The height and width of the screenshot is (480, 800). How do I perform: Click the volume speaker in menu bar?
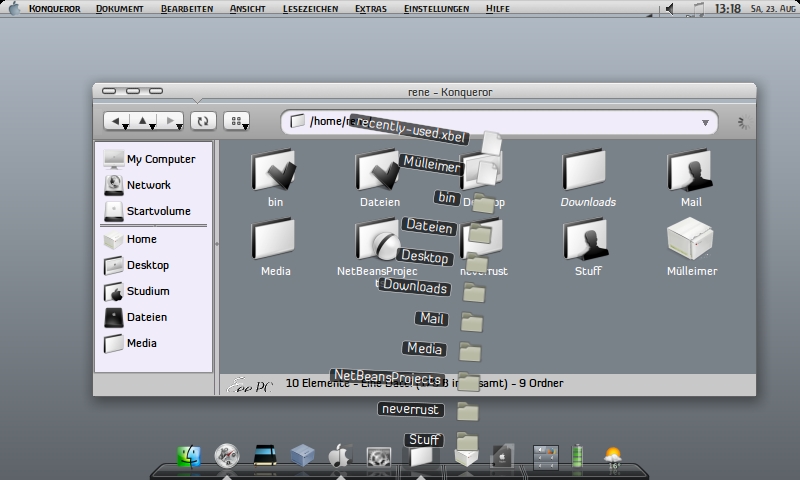tap(670, 9)
